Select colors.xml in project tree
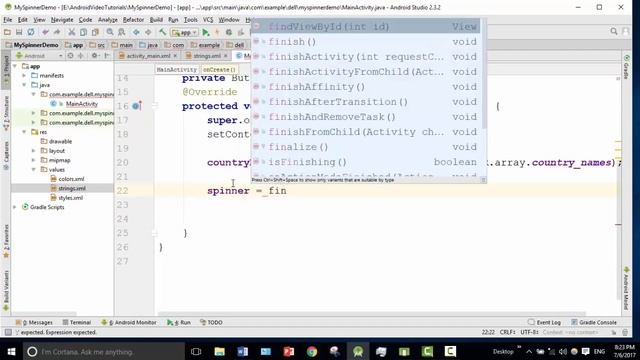 tap(71, 179)
